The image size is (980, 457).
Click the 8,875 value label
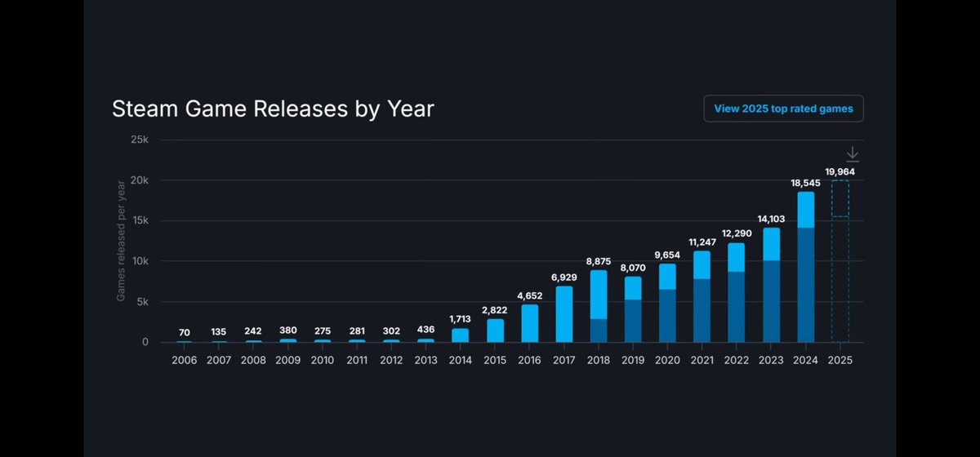tap(599, 261)
